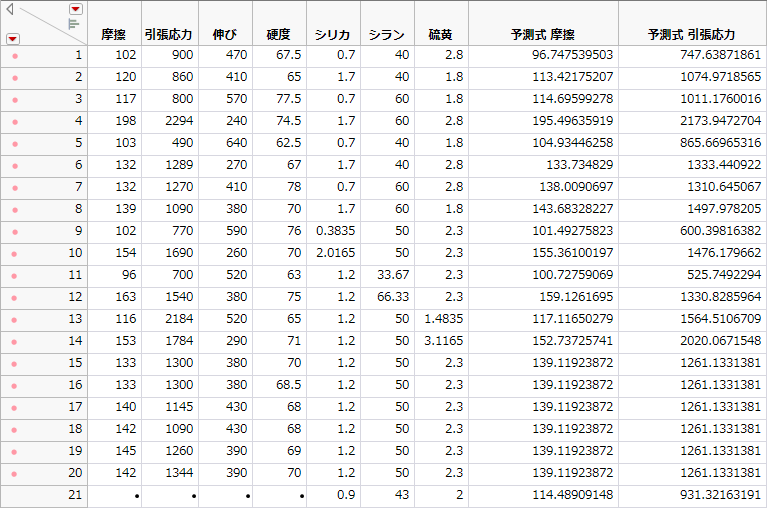
Task: Click the empty 硬度 cell in row 21
Action: [x=280, y=496]
